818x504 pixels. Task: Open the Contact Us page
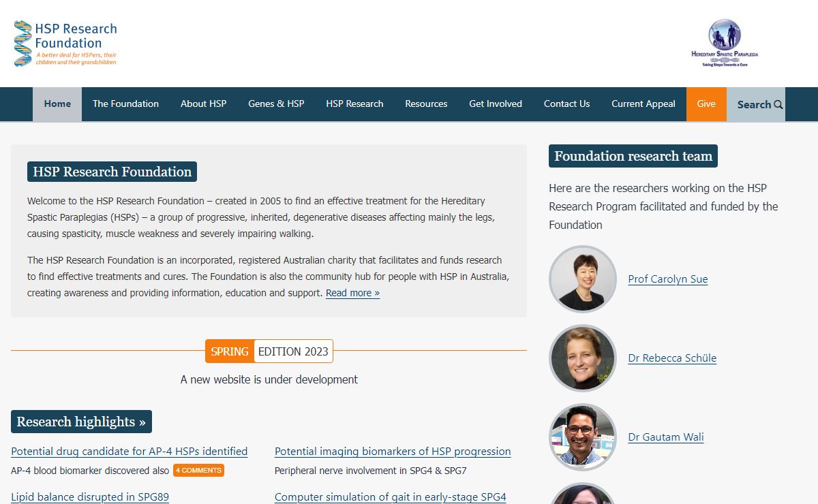click(x=566, y=104)
